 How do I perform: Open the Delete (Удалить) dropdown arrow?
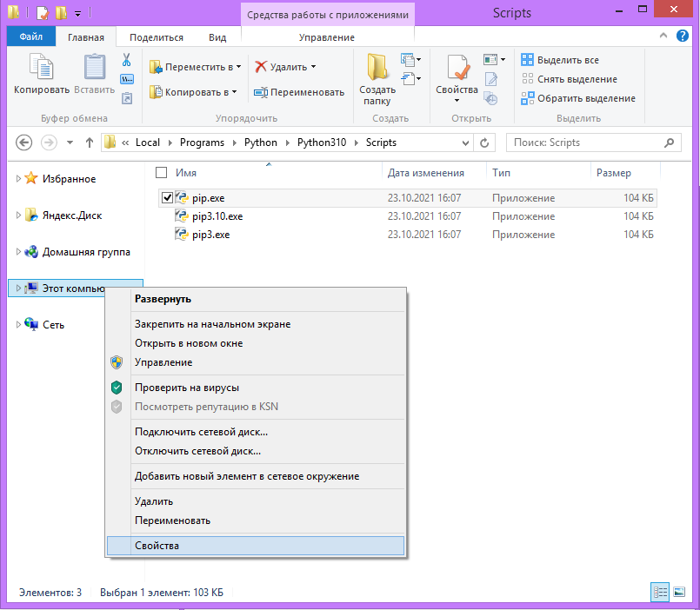point(313,67)
